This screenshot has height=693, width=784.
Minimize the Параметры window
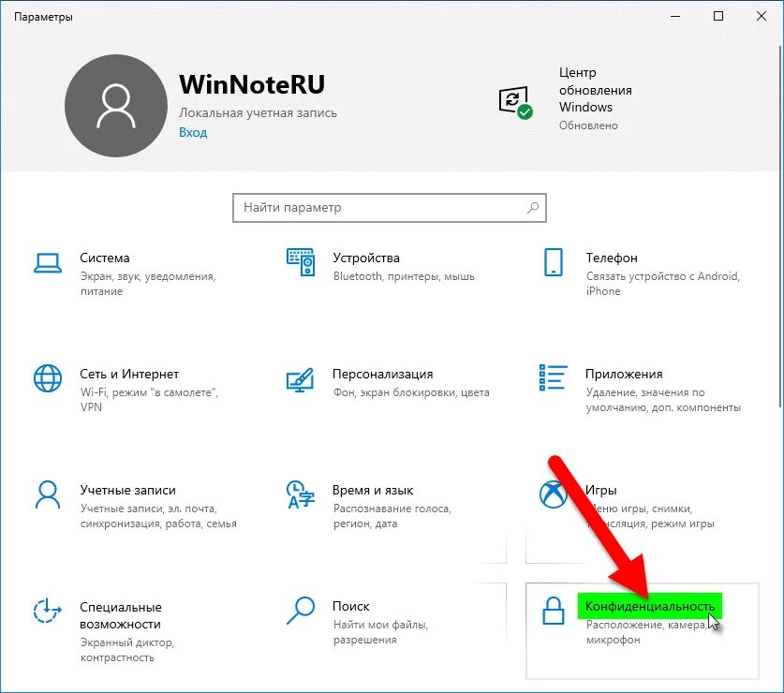(675, 17)
